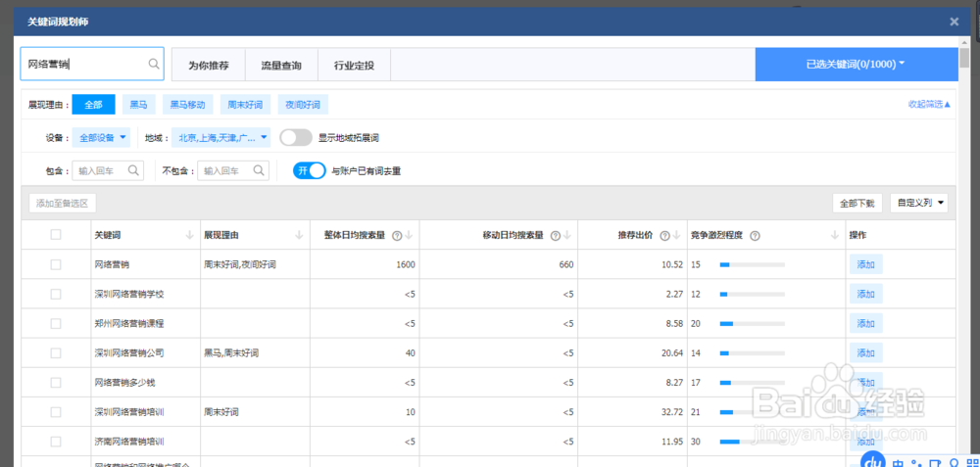
Task: Sort by the 关键词 column arrow
Action: [190, 235]
